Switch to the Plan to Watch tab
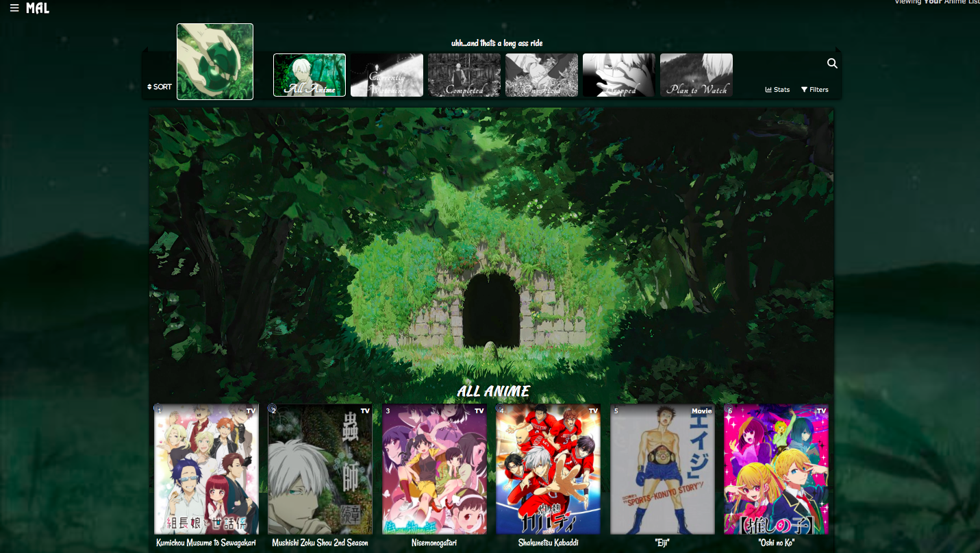The height and width of the screenshot is (553, 980). click(x=696, y=75)
